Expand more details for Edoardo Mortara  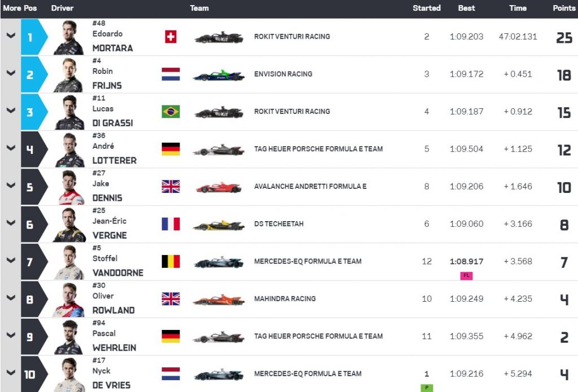[x=11, y=36]
